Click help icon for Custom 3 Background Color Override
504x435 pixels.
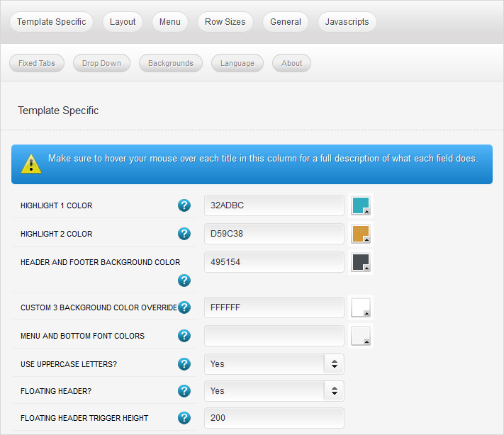pyautogui.click(x=184, y=307)
